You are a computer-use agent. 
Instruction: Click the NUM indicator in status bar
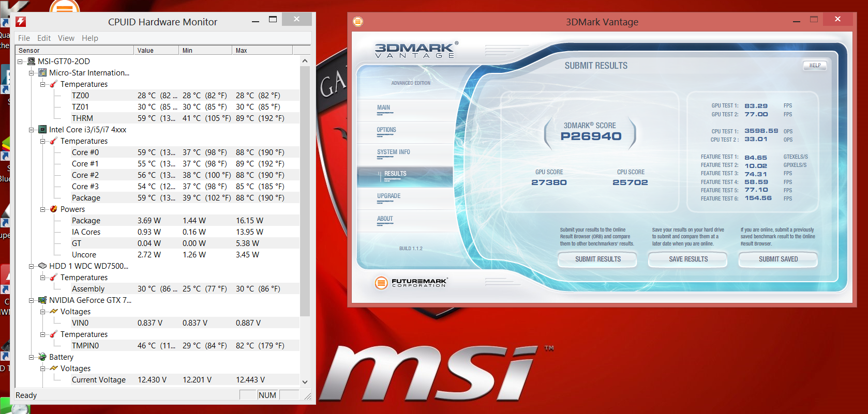[267, 395]
